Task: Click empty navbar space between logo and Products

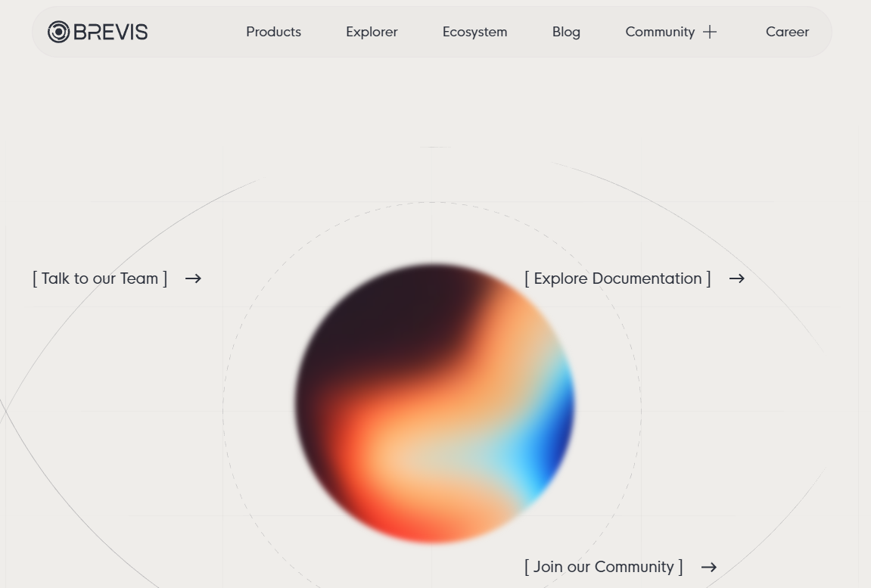Action: 197,32
